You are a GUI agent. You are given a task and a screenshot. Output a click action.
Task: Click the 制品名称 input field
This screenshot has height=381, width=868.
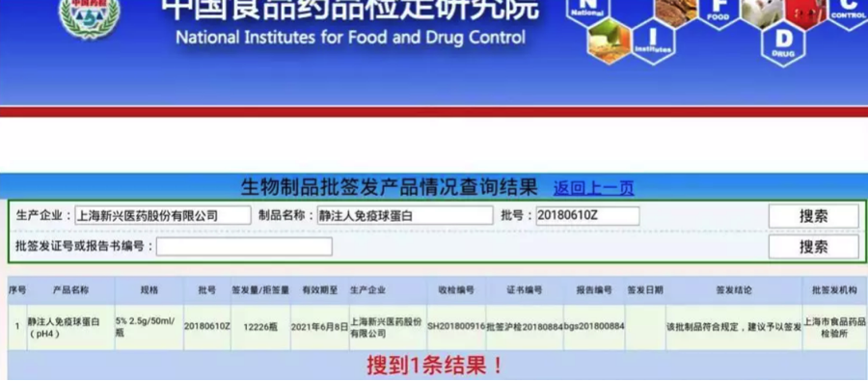405,215
